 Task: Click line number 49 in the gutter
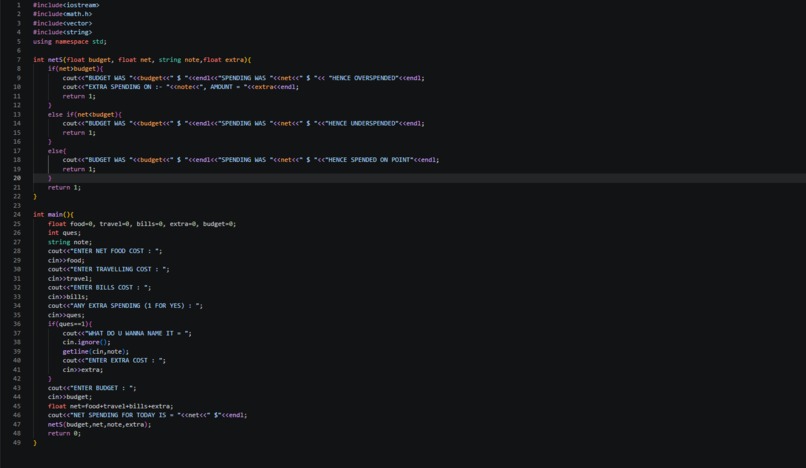click(17, 443)
